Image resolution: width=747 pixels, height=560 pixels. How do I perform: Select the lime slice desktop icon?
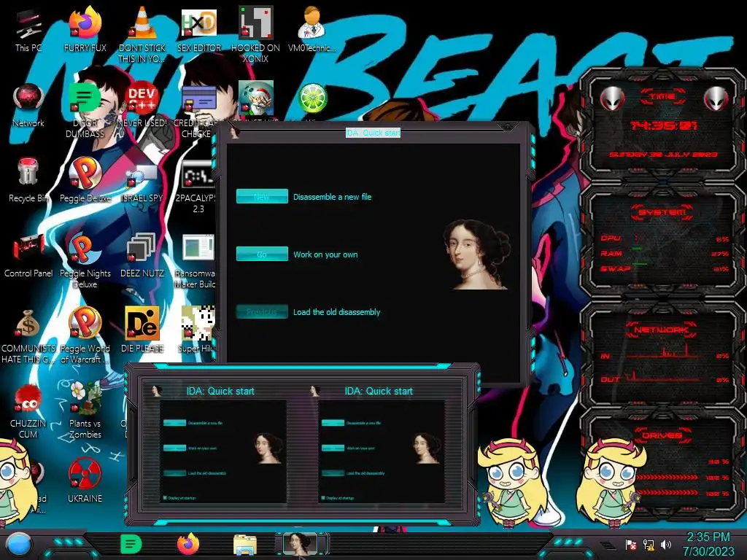[312, 99]
